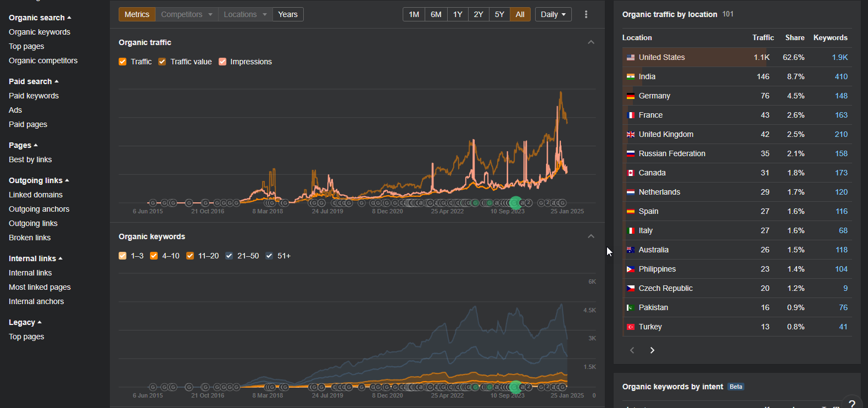
Task: Collapse the Pages sidebar group
Action: point(23,145)
